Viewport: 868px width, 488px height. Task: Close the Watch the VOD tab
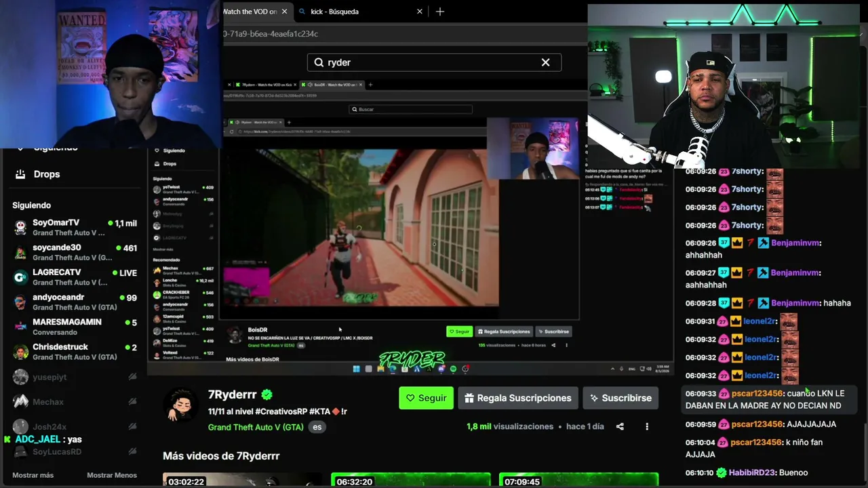(284, 12)
